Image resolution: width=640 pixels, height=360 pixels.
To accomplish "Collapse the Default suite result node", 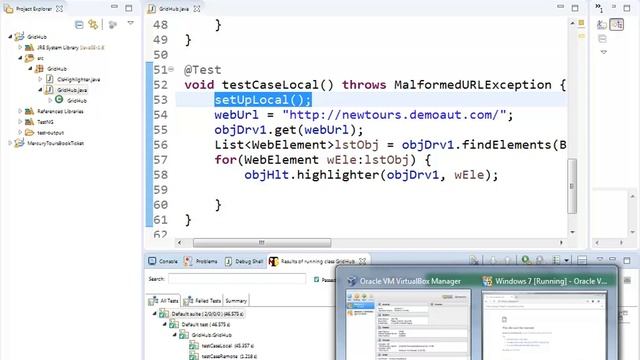I will click(x=155, y=314).
